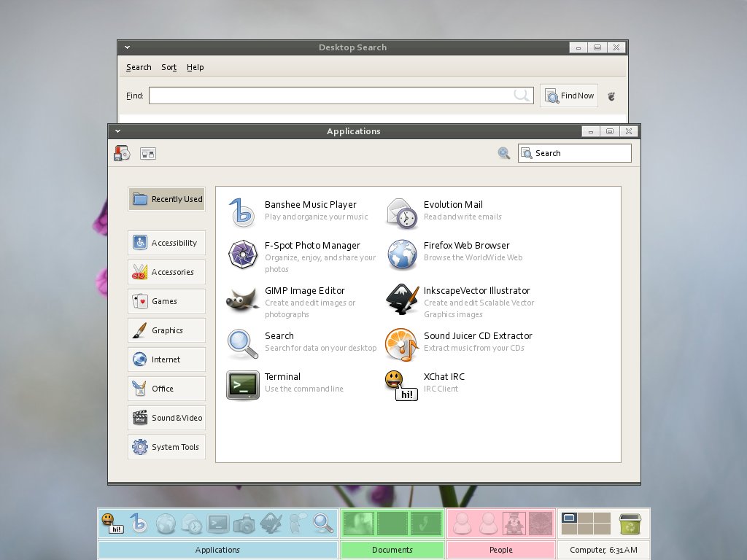The width and height of the screenshot is (747, 560).
Task: Click the chat person icon in bottom panel
Action: pos(298,523)
